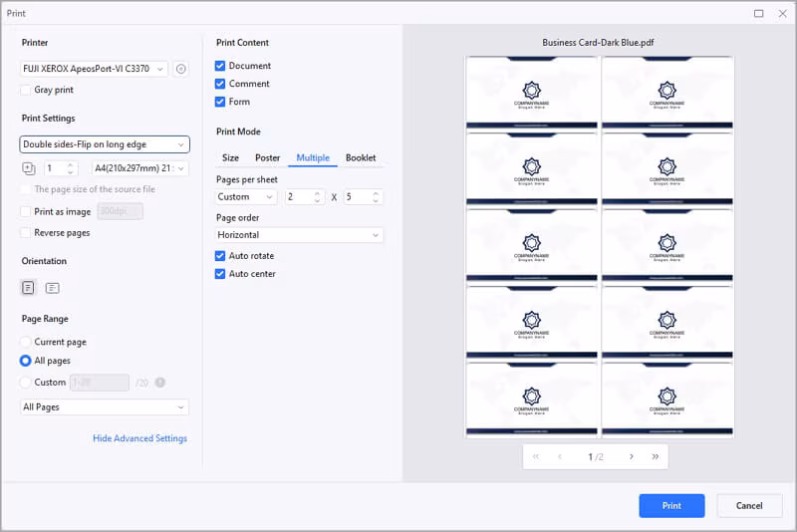797x532 pixels.
Task: Select Current page radio button
Action: [26, 342]
